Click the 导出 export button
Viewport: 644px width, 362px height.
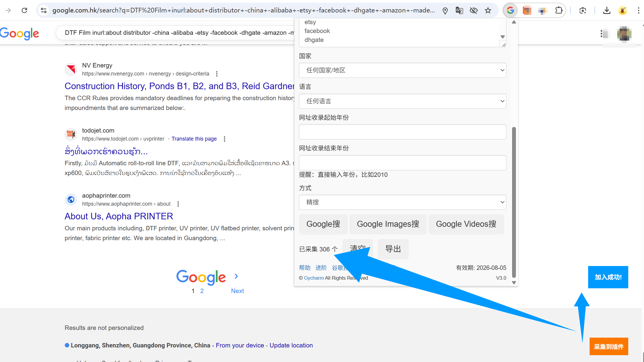[393, 249]
